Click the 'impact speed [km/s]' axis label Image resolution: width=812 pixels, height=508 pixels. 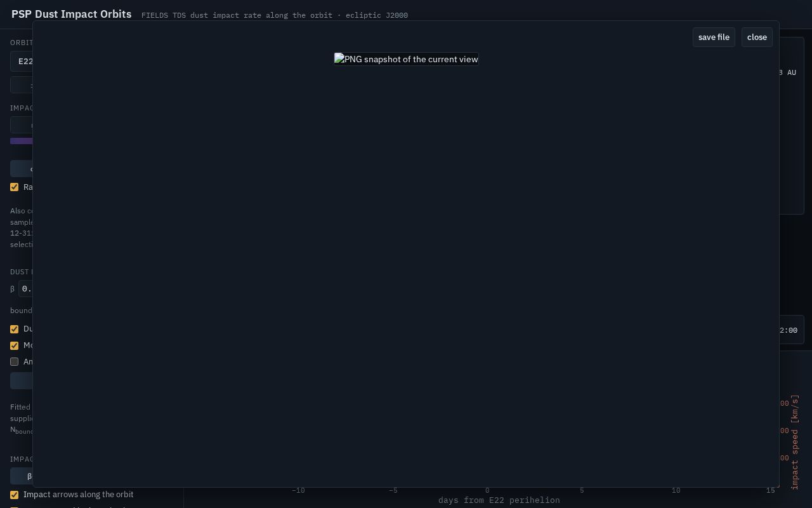click(x=795, y=442)
